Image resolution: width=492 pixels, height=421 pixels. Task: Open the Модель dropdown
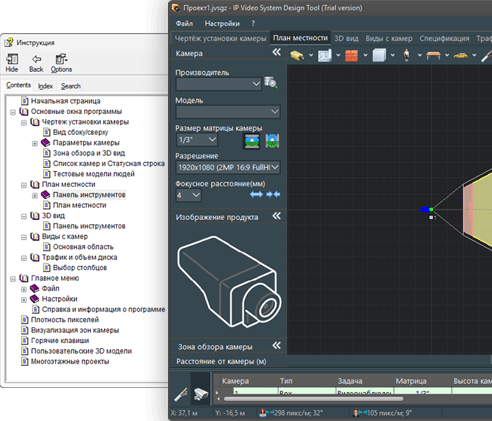coord(228,112)
